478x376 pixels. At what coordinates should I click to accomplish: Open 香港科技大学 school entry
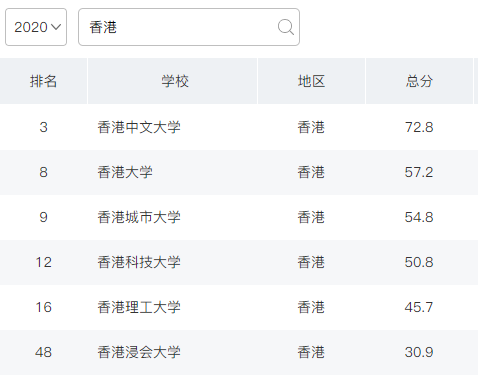point(139,262)
